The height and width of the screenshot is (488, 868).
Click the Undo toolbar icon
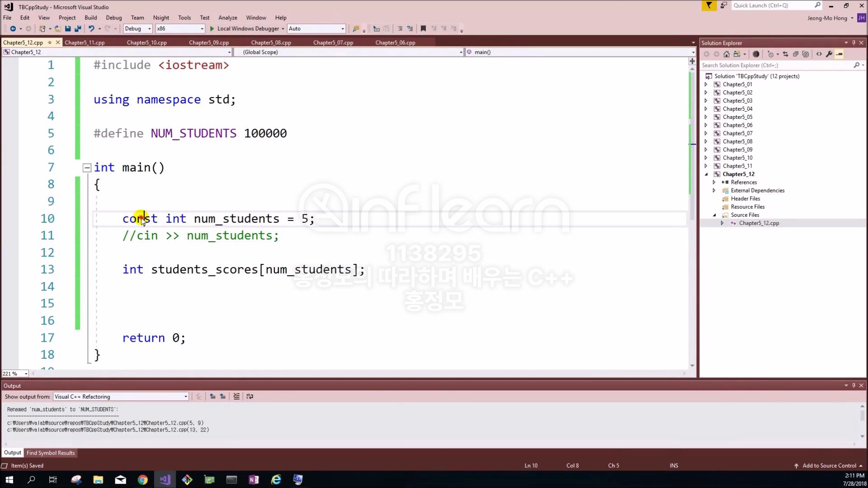[x=91, y=28]
